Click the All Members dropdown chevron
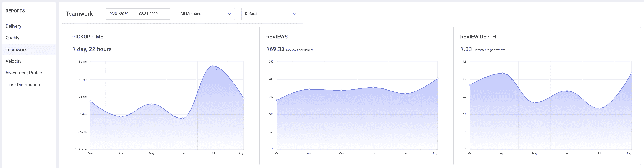 (x=229, y=14)
